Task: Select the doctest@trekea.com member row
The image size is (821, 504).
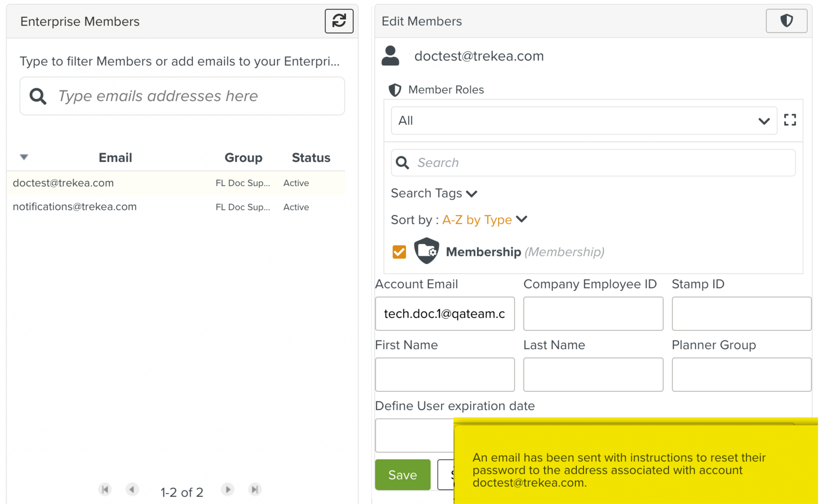Action: 63,183
